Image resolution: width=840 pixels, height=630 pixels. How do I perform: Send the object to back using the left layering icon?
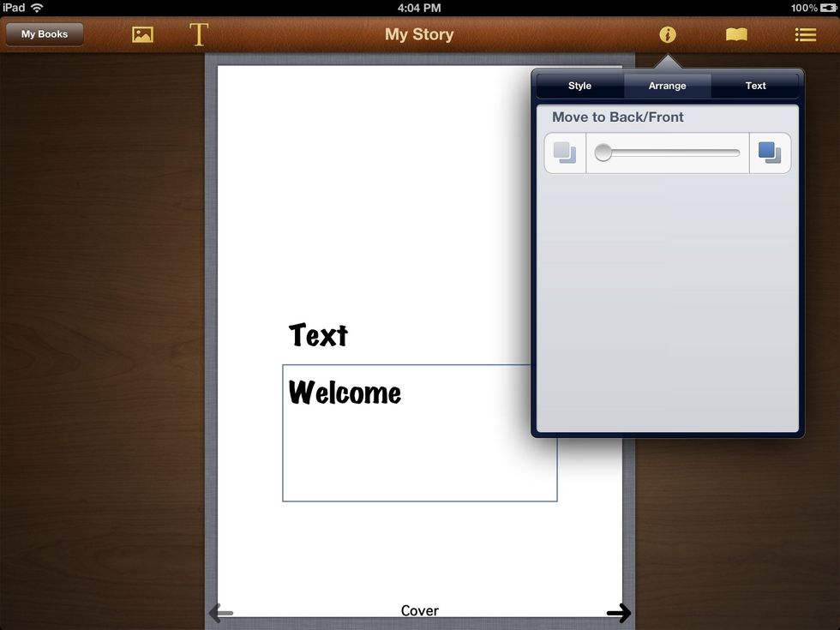click(x=564, y=152)
